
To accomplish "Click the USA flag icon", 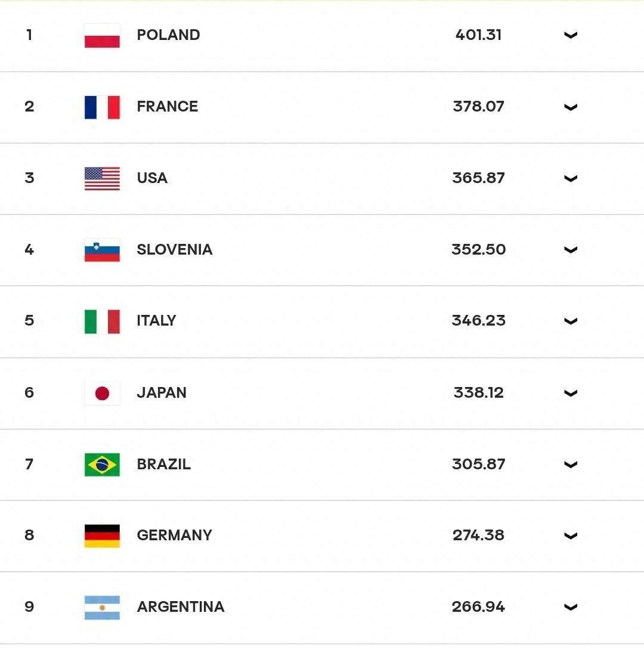I will (102, 178).
